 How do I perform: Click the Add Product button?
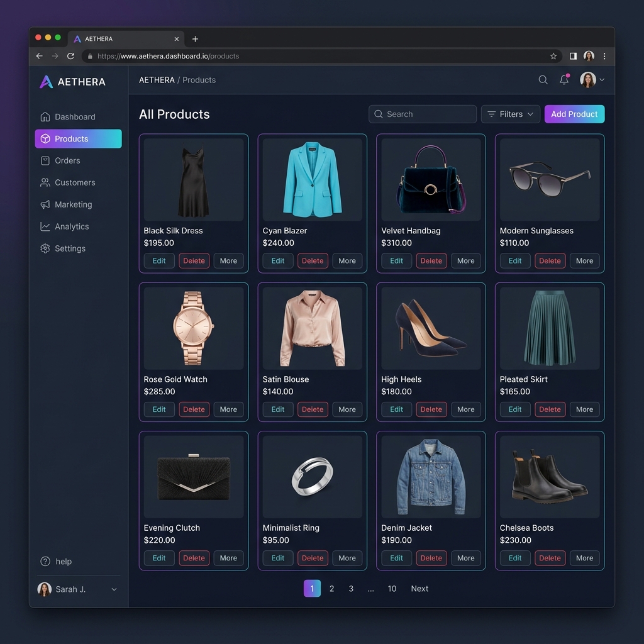coord(574,114)
